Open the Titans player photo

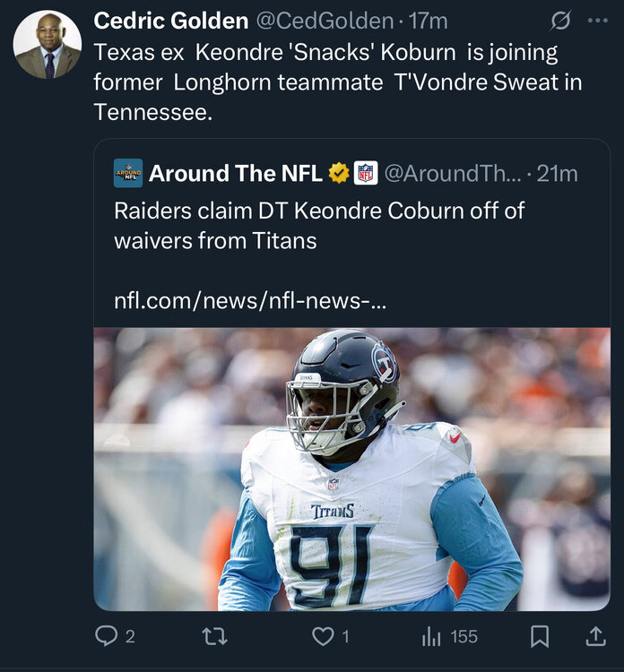[351, 469]
